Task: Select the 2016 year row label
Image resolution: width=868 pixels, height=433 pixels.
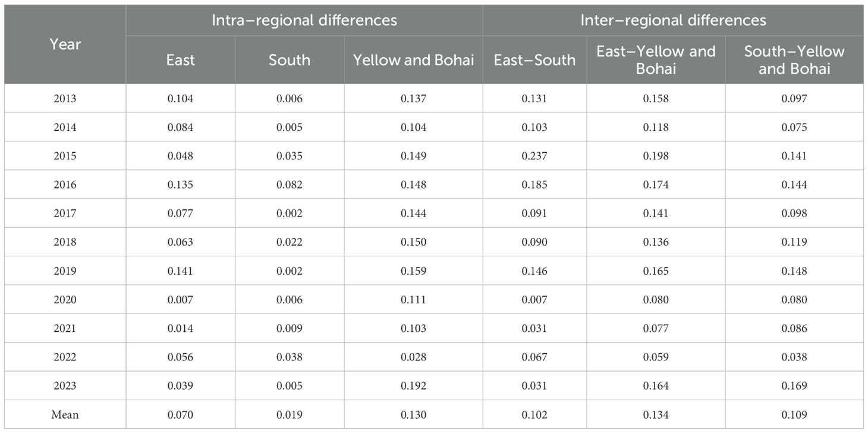Action: (x=65, y=185)
